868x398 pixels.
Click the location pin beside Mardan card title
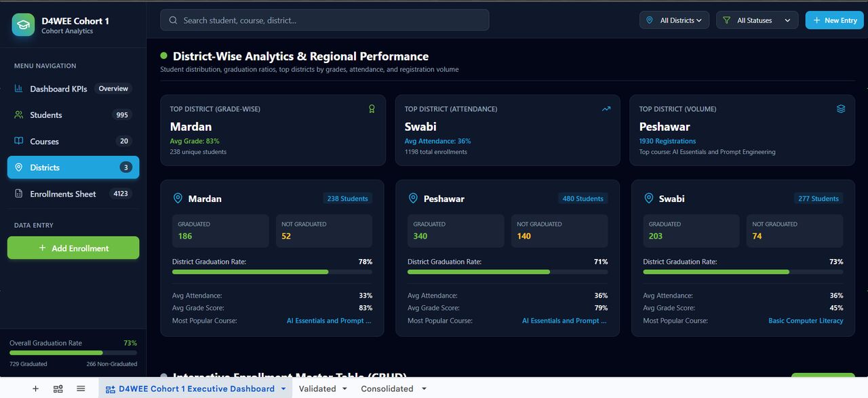pyautogui.click(x=178, y=199)
